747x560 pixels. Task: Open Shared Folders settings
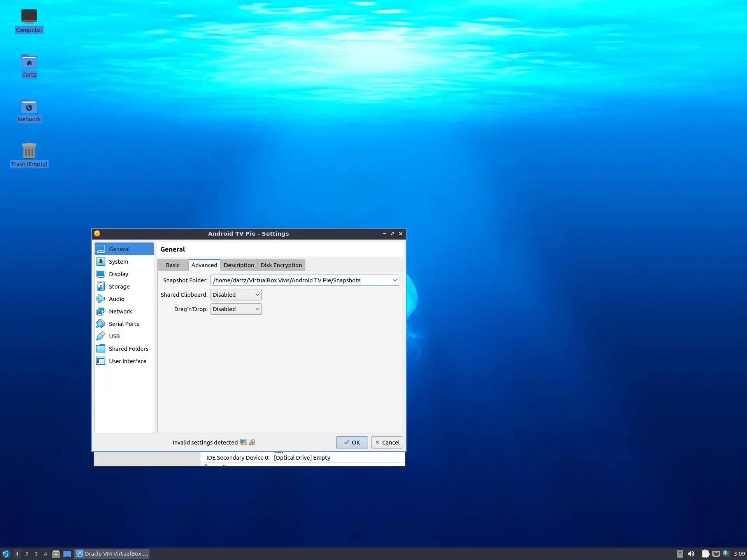[x=128, y=349]
